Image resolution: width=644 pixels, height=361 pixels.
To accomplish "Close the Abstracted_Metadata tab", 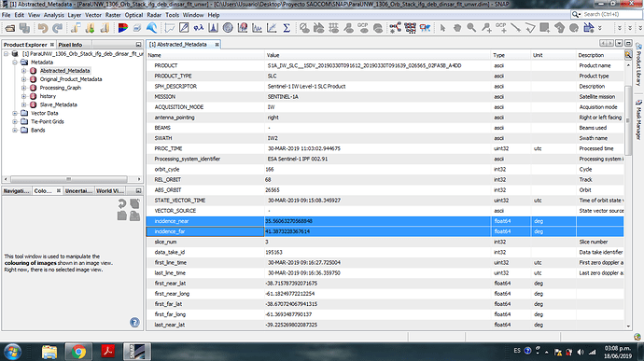I will pos(217,45).
